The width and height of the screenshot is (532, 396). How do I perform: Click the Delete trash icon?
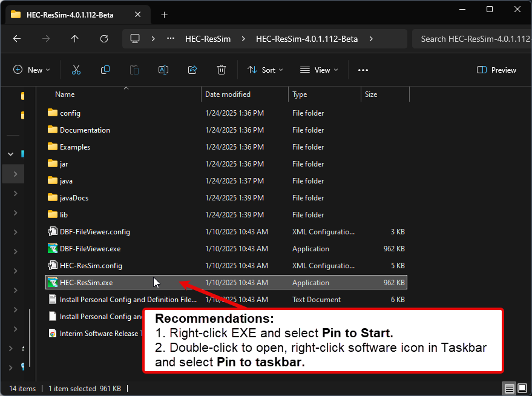[x=222, y=70]
